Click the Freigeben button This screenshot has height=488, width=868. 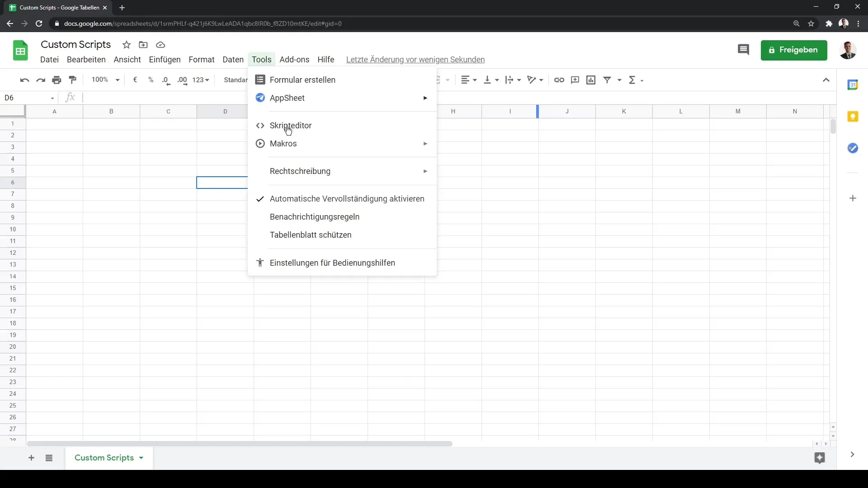(x=793, y=50)
